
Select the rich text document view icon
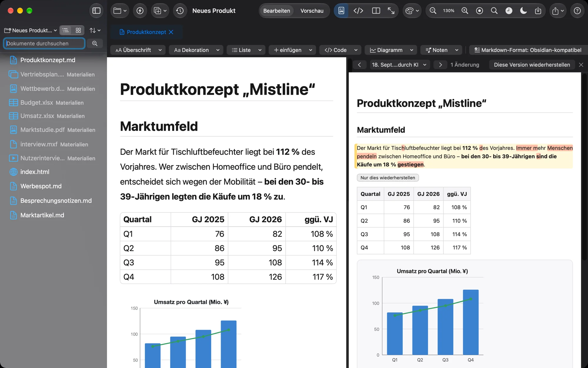click(341, 11)
